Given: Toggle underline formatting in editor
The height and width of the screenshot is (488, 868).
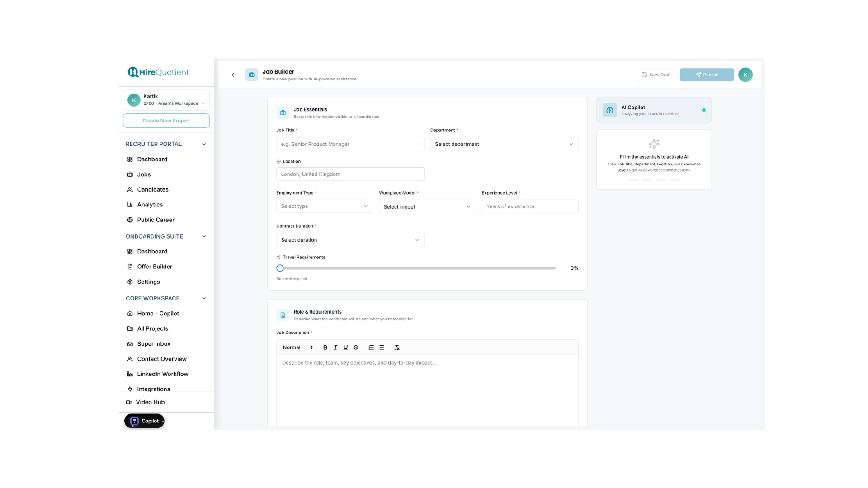Looking at the screenshot, I should 345,347.
